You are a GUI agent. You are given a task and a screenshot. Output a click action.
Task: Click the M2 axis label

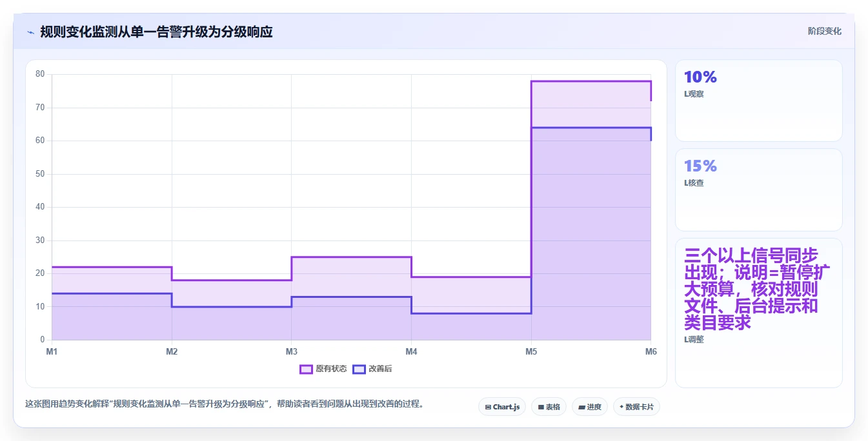tap(172, 351)
